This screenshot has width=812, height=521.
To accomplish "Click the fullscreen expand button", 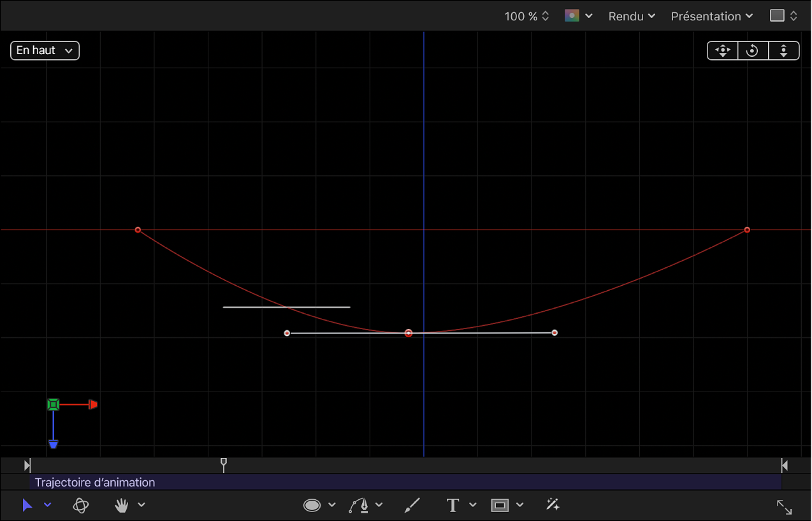I will click(784, 506).
